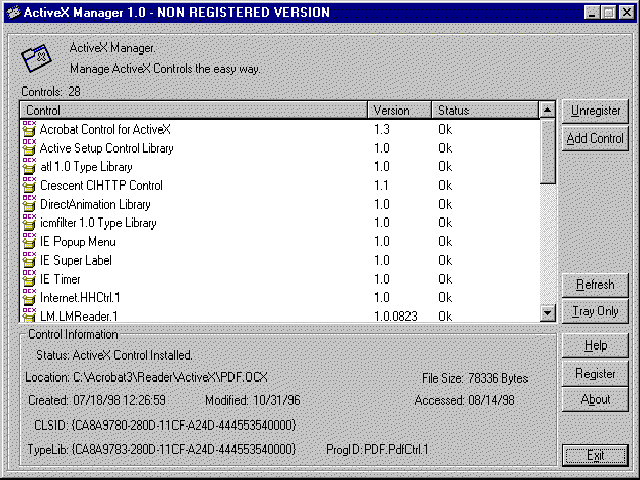
Task: Click the Status column header
Action: [484, 110]
